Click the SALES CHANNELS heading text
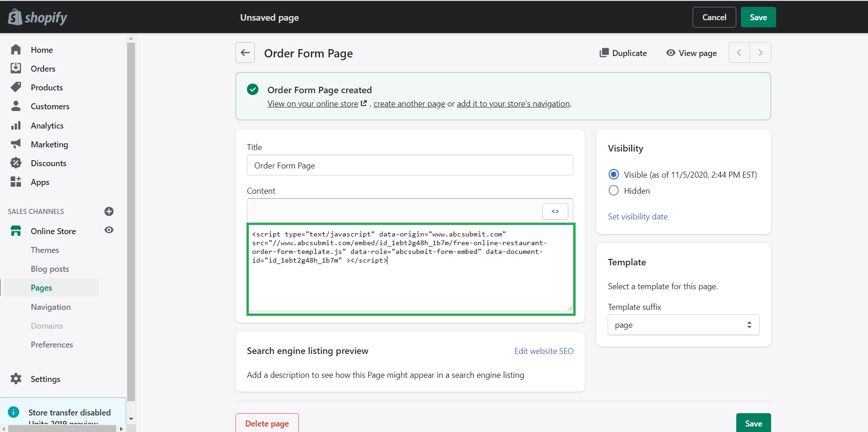This screenshot has height=432, width=868. pyautogui.click(x=36, y=211)
